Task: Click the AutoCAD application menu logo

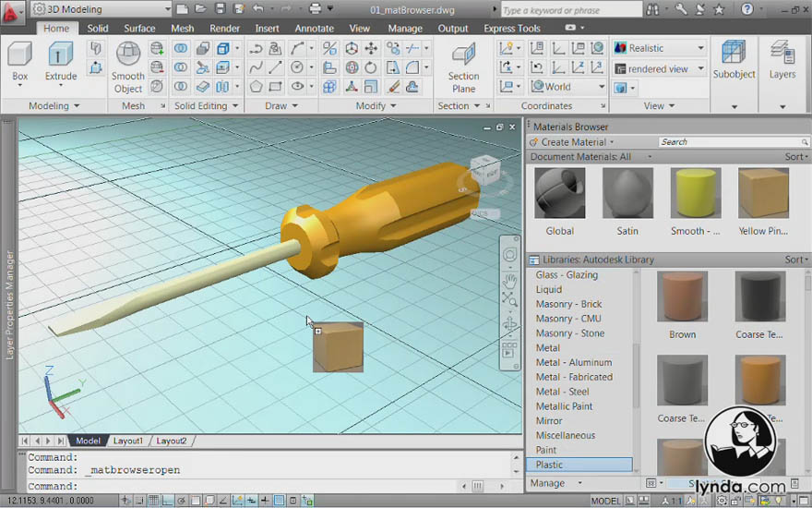Action: (x=10, y=11)
